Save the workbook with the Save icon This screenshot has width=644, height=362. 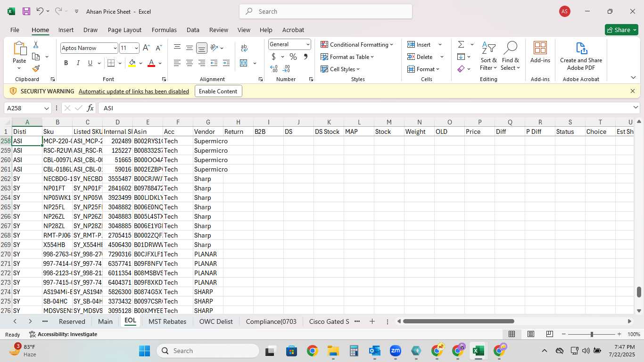click(26, 11)
